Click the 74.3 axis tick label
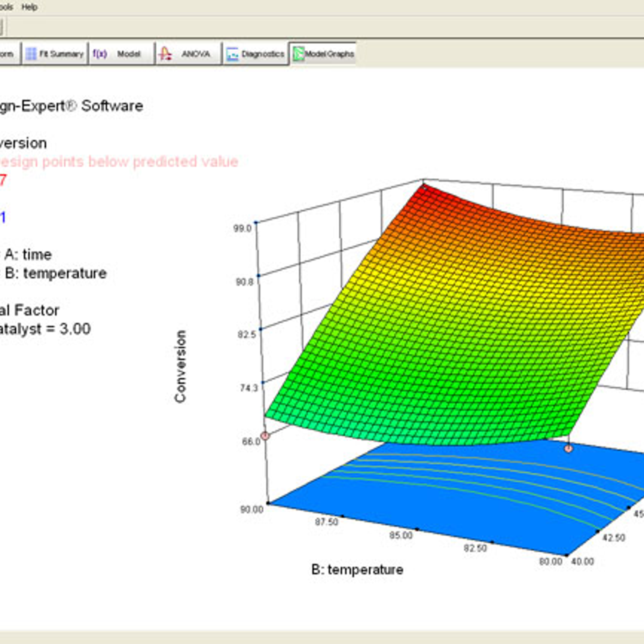Screen dimensions: 644x644 tap(249, 388)
